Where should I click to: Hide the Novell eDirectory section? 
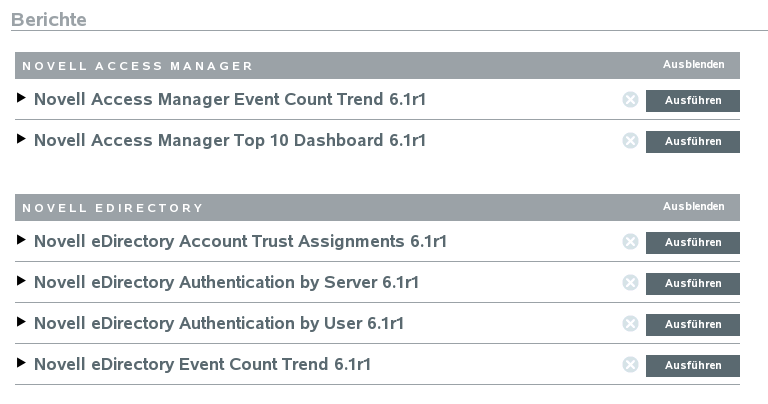[693, 207]
